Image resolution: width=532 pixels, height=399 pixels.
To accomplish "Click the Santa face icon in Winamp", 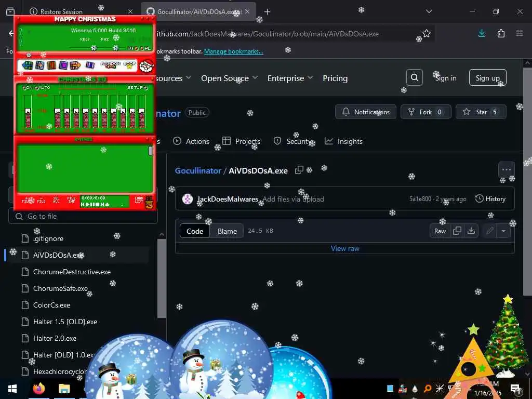I will 147,66.
